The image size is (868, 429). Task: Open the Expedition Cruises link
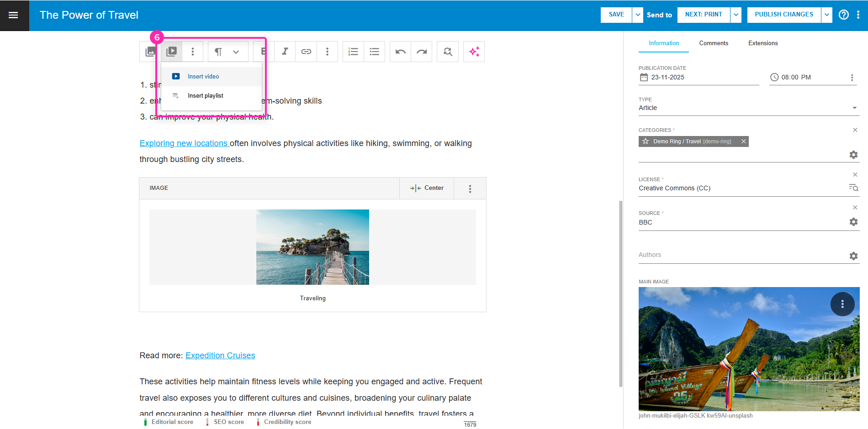(220, 356)
